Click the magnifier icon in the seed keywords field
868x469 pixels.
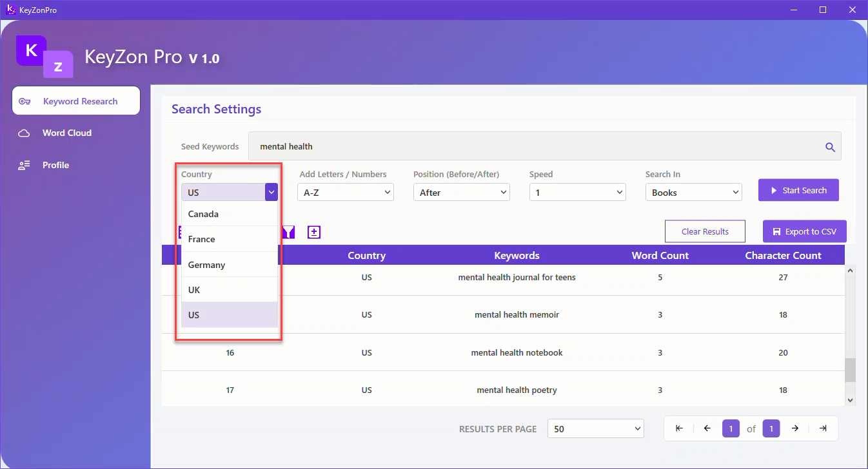point(830,147)
